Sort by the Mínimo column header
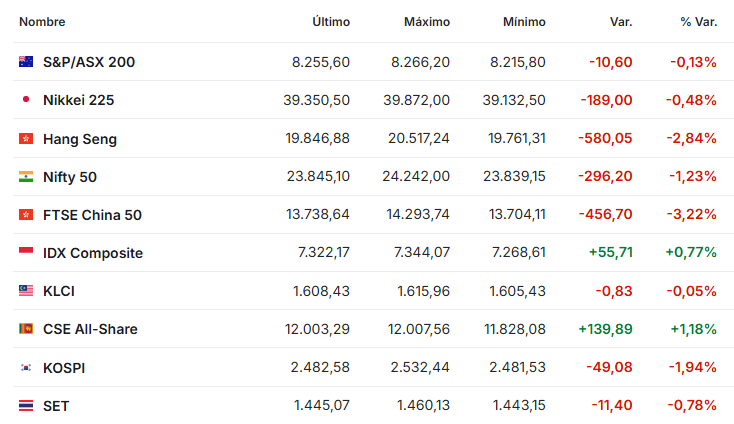 coord(524,22)
